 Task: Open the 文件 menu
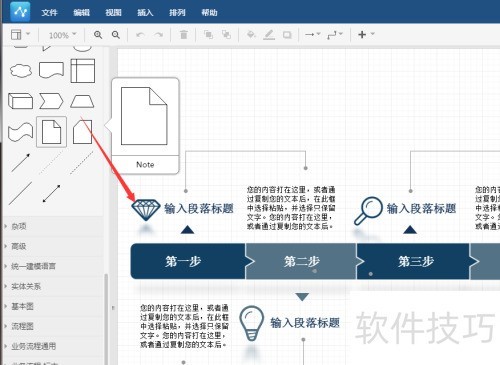[x=49, y=13]
